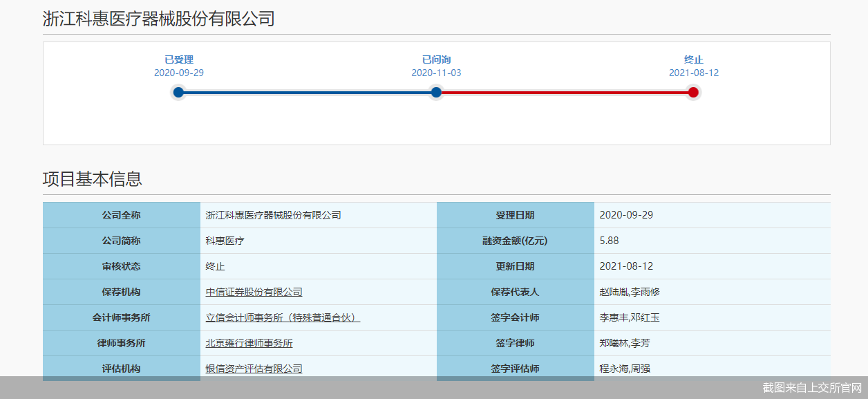
Task: Open the 银信资产评估有限公司 appraiser link
Action: tap(254, 369)
